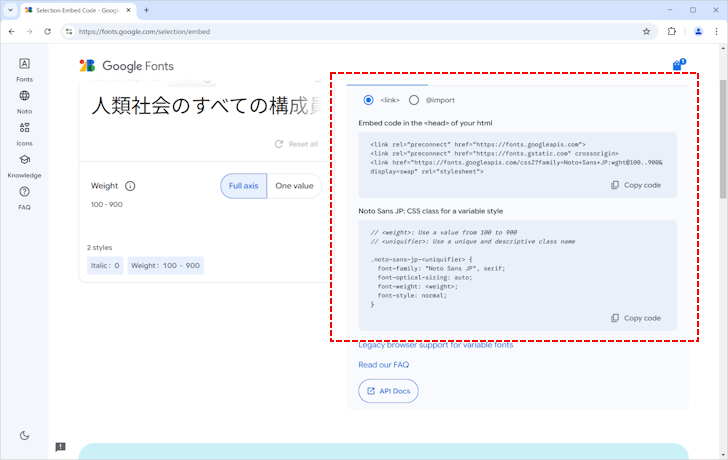
Task: Bookmark this page with star icon
Action: pyautogui.click(x=646, y=32)
